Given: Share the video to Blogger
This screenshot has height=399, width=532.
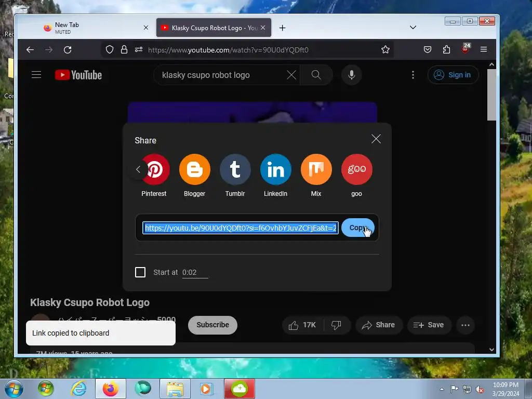Looking at the screenshot, I should [x=195, y=169].
